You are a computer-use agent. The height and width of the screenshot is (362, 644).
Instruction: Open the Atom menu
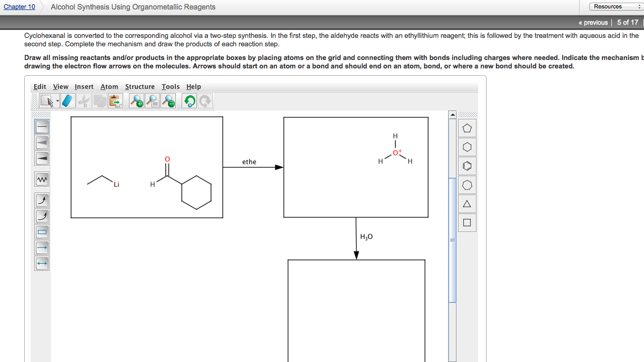pos(109,86)
